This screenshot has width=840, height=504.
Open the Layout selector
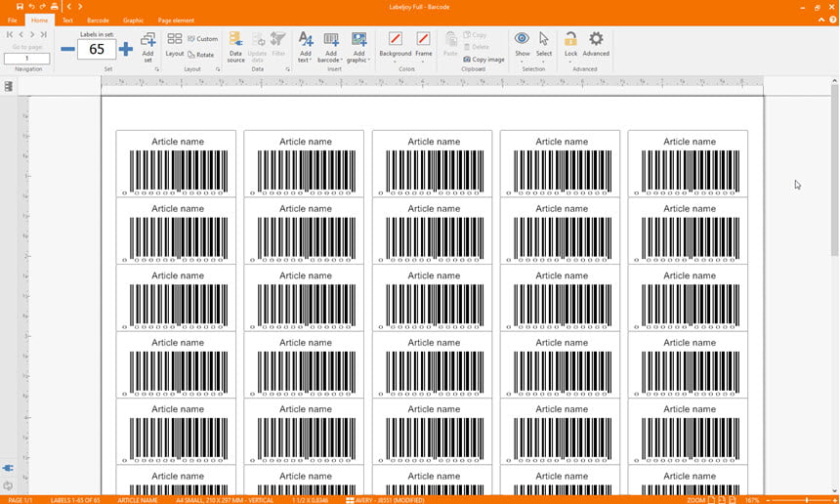[175, 45]
